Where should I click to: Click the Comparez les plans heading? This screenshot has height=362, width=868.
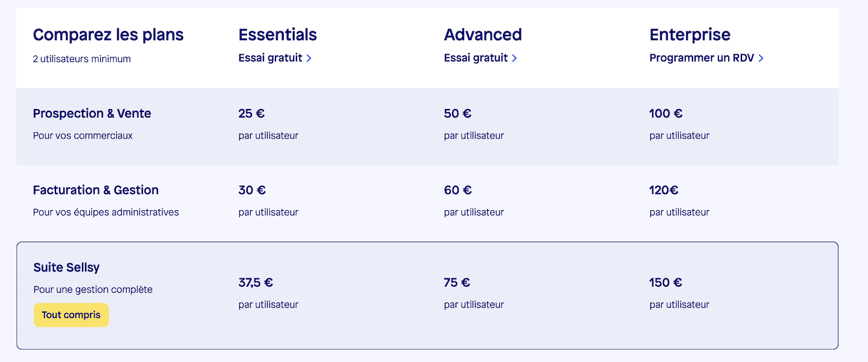click(108, 35)
